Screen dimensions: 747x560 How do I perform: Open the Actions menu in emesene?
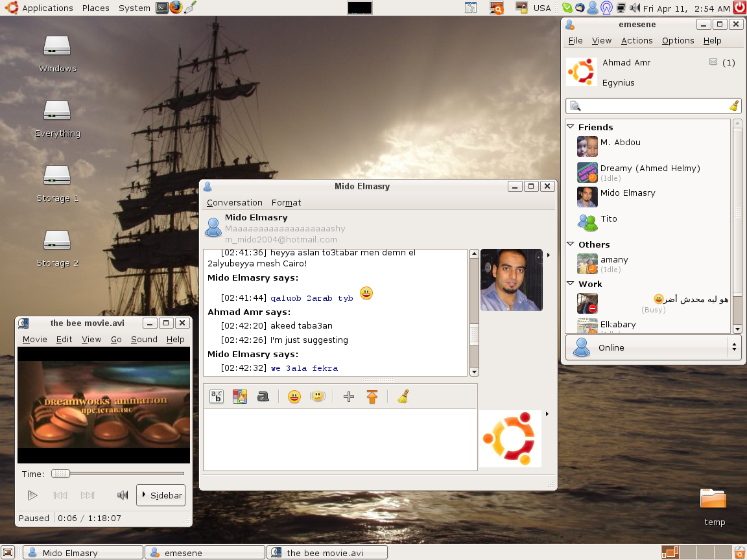point(636,40)
